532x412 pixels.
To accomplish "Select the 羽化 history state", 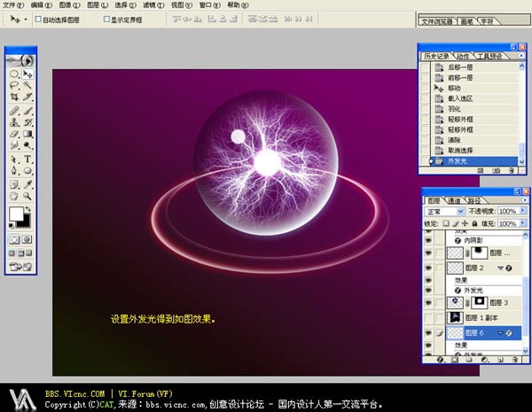I will pos(453,110).
